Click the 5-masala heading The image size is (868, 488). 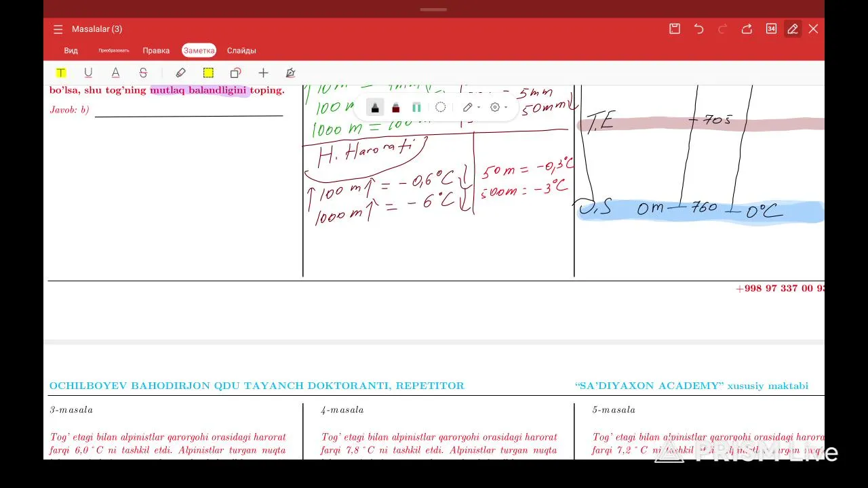coord(614,410)
